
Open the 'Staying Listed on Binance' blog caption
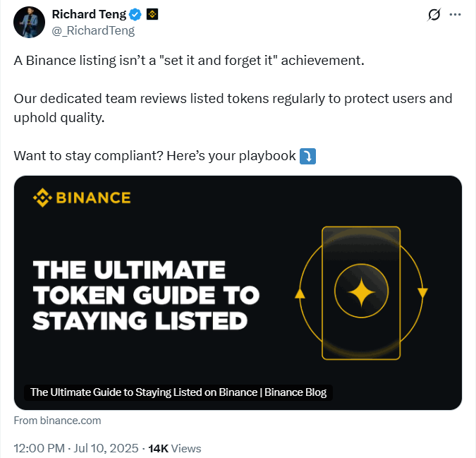tap(178, 392)
